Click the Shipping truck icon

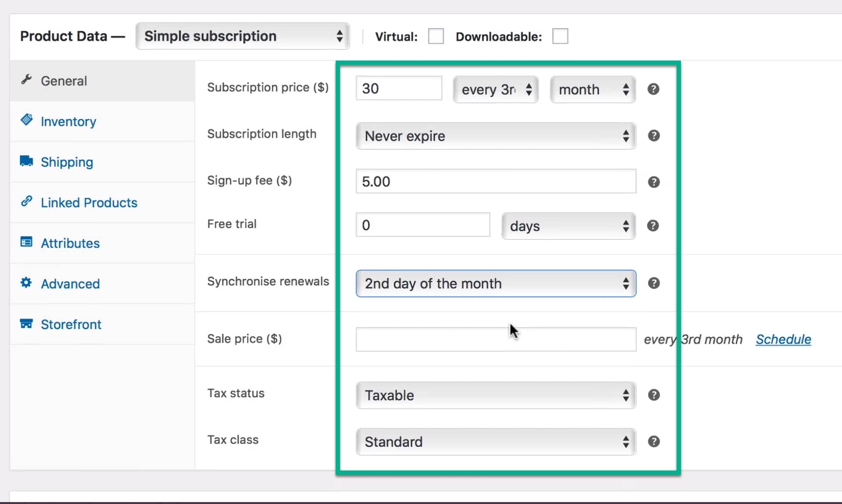pos(26,161)
